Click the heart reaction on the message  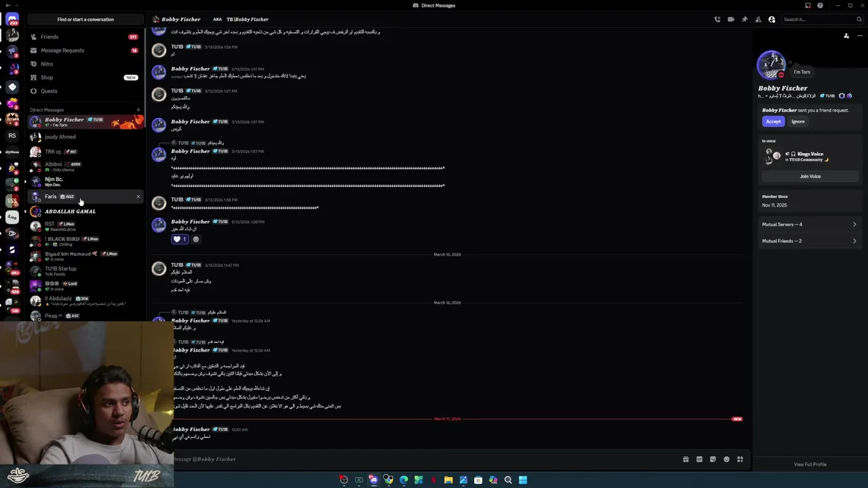(x=180, y=239)
